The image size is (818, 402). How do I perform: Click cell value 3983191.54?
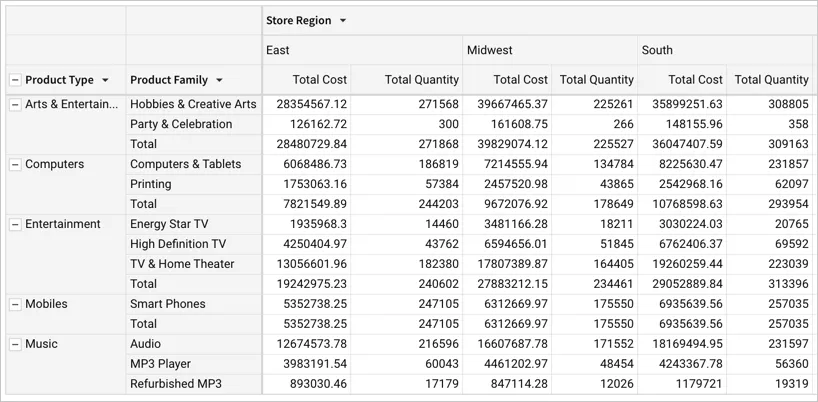[315, 364]
